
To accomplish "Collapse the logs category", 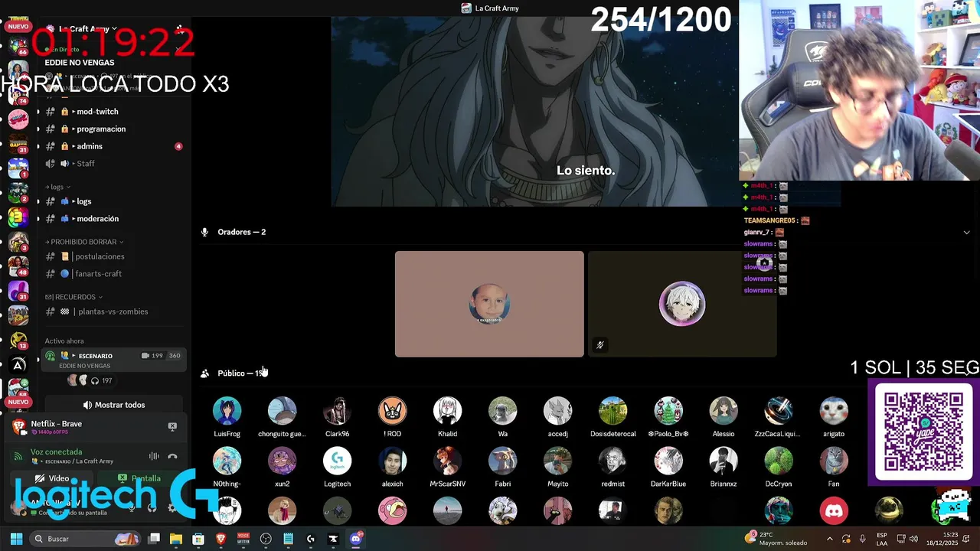I will click(x=57, y=187).
